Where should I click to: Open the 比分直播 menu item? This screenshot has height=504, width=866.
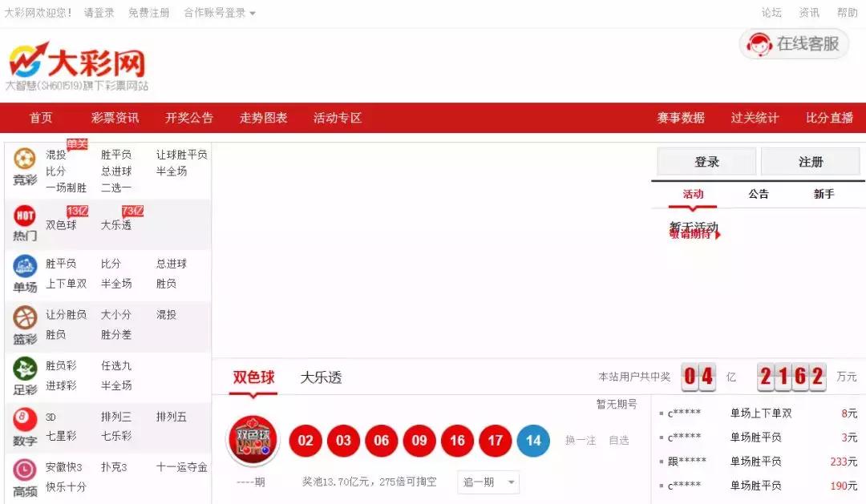tap(830, 117)
